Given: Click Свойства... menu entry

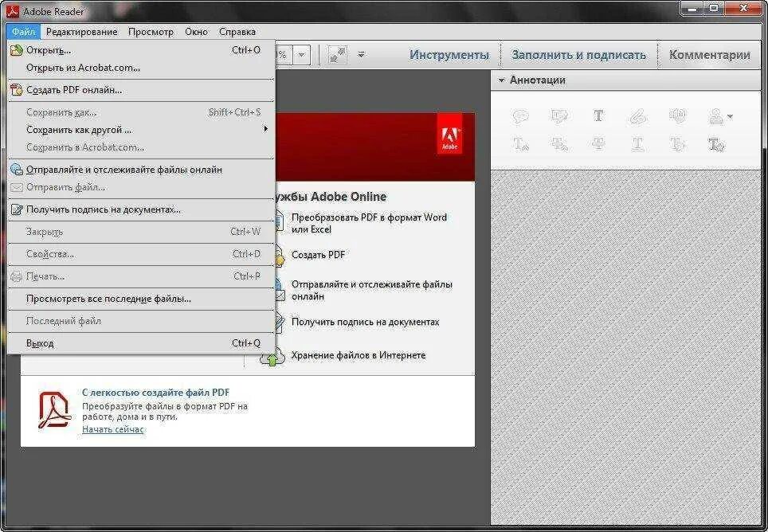Looking at the screenshot, I should (x=141, y=254).
